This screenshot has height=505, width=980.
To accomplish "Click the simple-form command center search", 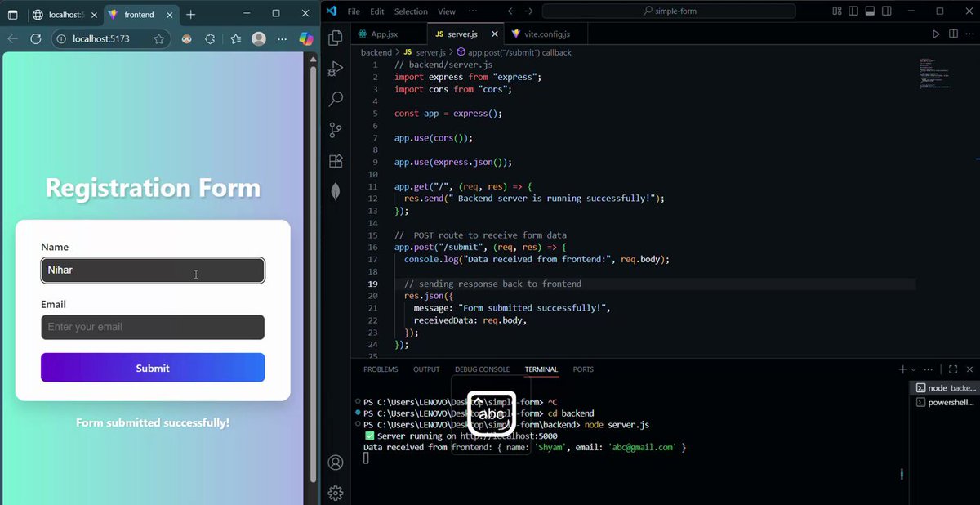I will coord(669,11).
